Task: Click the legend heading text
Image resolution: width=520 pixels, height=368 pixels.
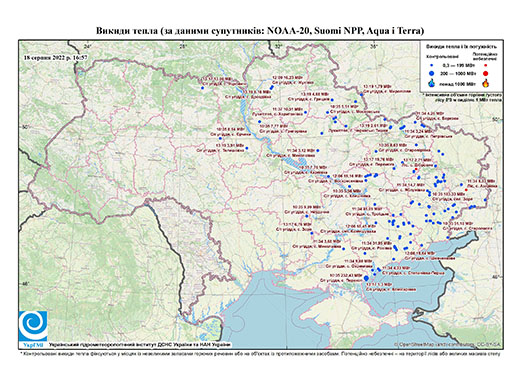Action: pos(462,46)
